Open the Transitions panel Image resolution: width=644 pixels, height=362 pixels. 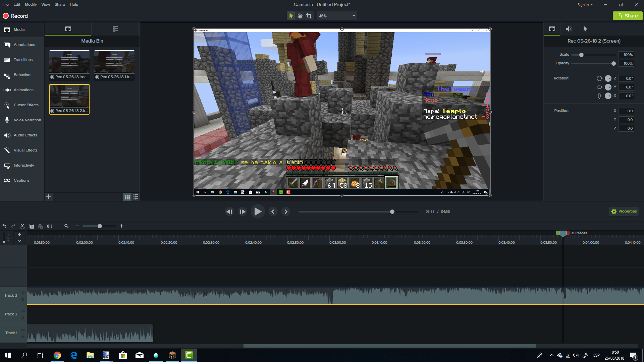(22, 60)
